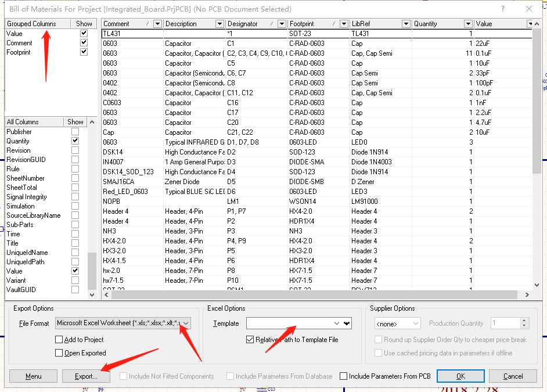The width and height of the screenshot is (547, 392).
Task: Confirm with the OK button
Action: [460, 376]
